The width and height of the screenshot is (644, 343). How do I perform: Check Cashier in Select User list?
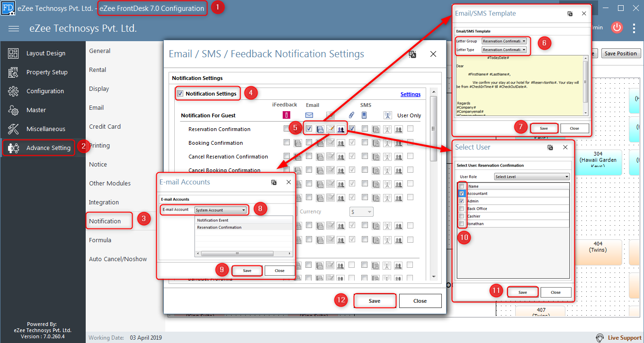click(461, 216)
